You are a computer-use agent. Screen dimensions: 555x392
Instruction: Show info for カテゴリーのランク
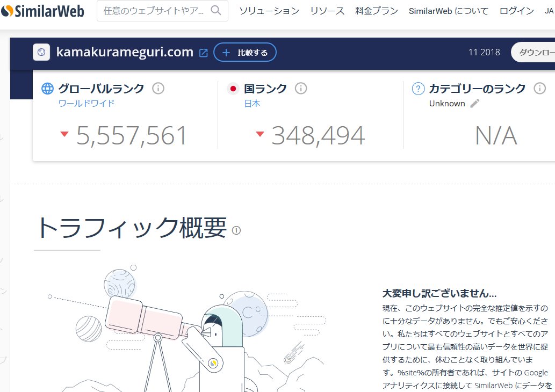pyautogui.click(x=540, y=88)
